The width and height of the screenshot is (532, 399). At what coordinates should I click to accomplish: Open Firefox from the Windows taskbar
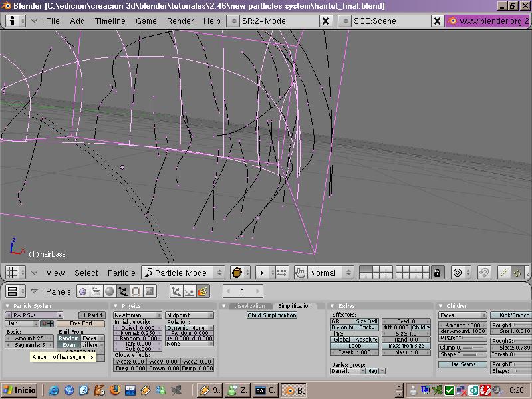(114, 390)
